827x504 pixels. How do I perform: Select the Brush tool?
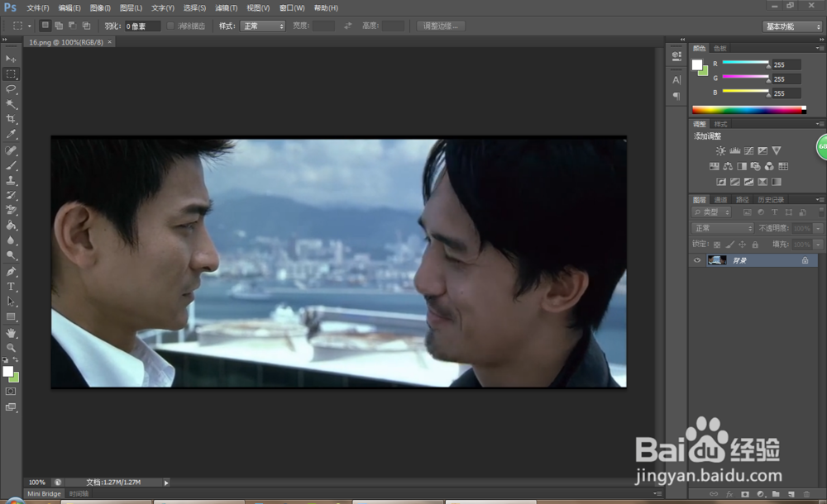11,165
